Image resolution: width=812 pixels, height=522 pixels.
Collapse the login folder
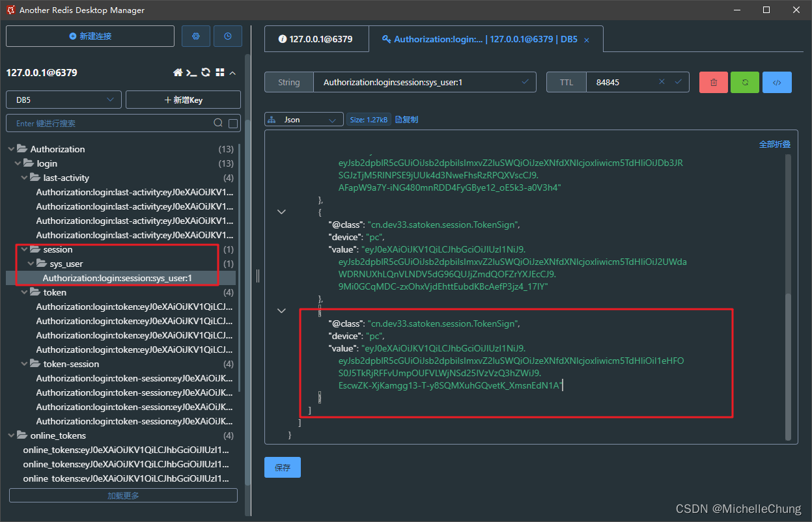click(x=18, y=163)
